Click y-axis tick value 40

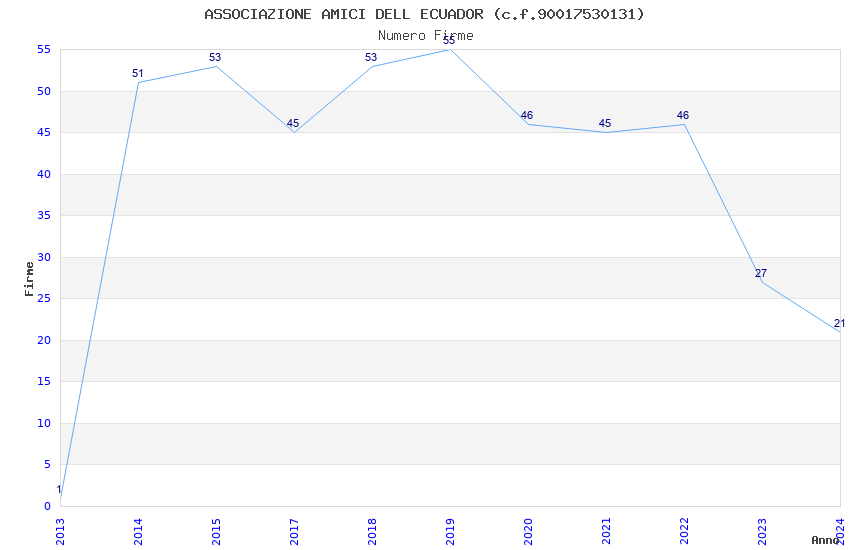[44, 174]
